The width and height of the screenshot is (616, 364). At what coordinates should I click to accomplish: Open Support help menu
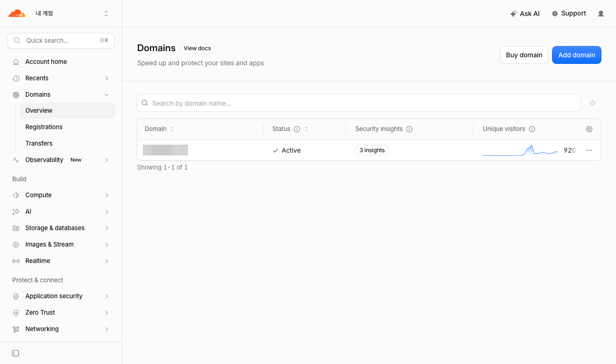[x=569, y=14]
